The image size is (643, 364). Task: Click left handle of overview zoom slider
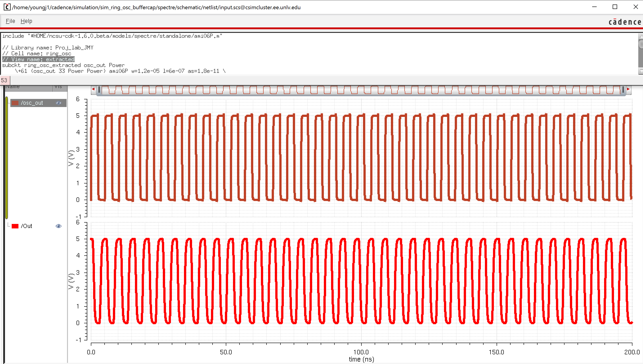[x=99, y=89]
